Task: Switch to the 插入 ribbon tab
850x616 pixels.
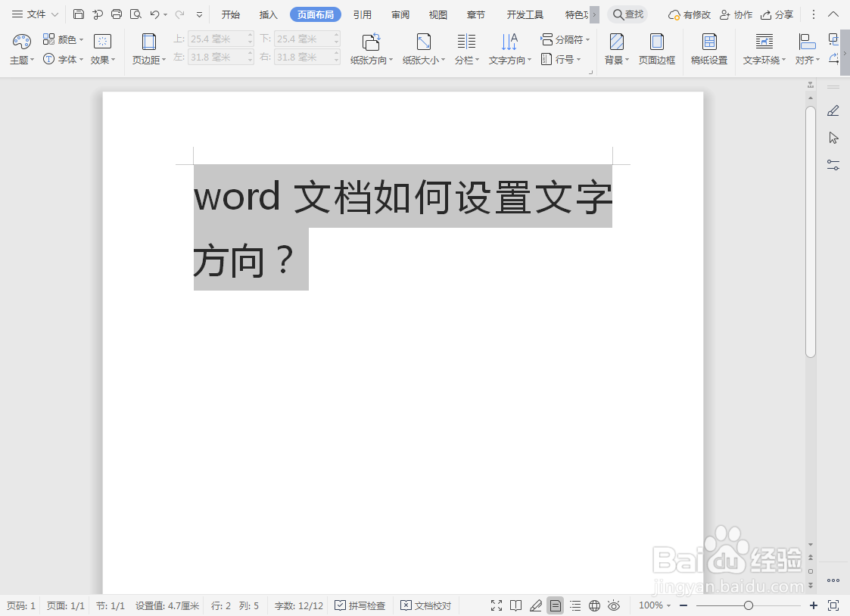Action: click(x=268, y=14)
